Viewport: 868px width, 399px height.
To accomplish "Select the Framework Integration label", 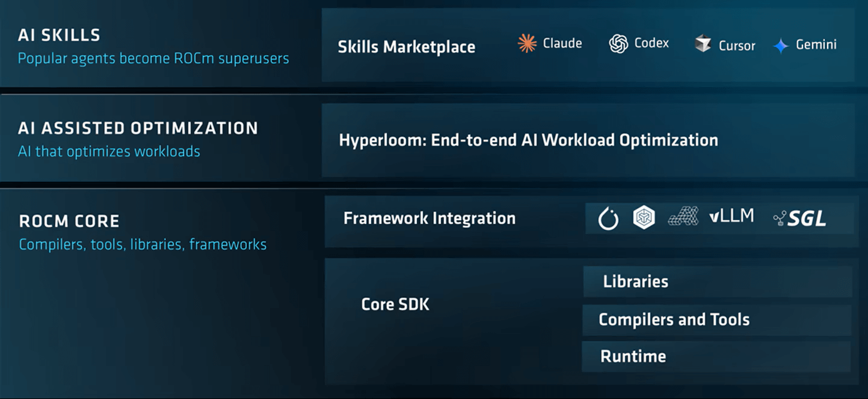I will coord(429,218).
